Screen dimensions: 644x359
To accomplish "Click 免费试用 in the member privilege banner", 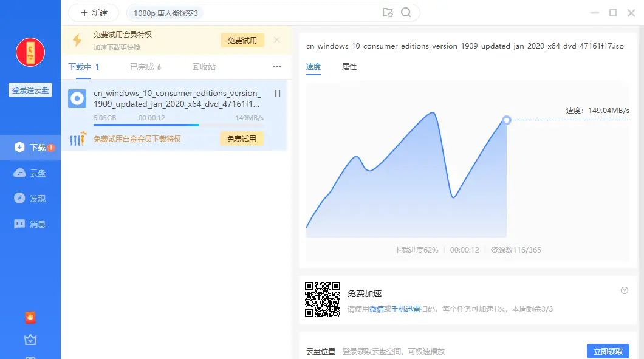I will pyautogui.click(x=242, y=40).
